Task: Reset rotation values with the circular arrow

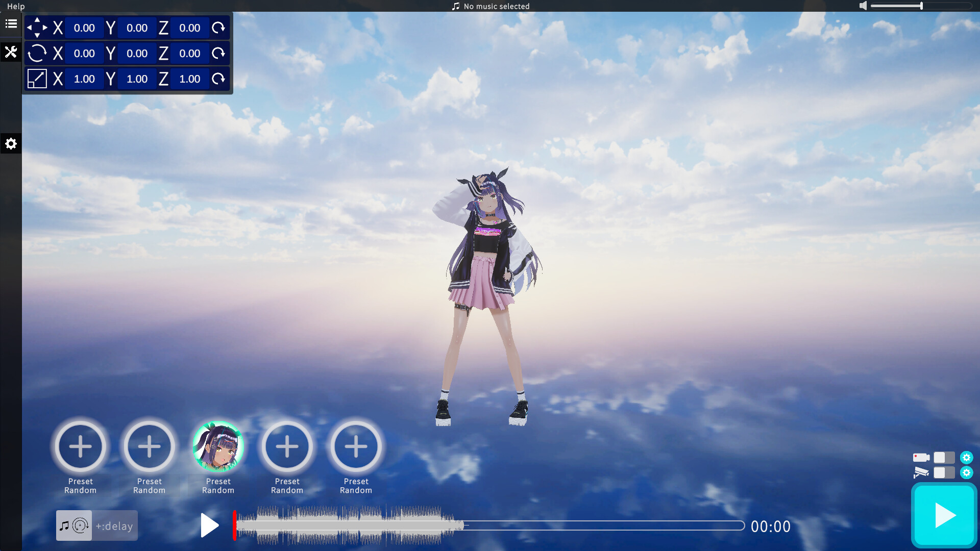Action: click(x=218, y=53)
